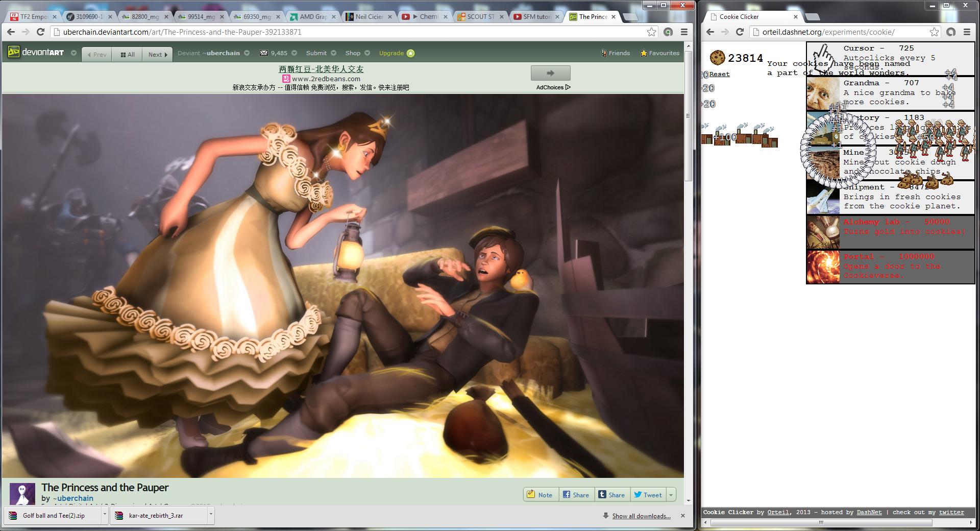Viewport: 980px width, 531px height.
Task: Add the artwork to Favourites
Action: [x=659, y=53]
